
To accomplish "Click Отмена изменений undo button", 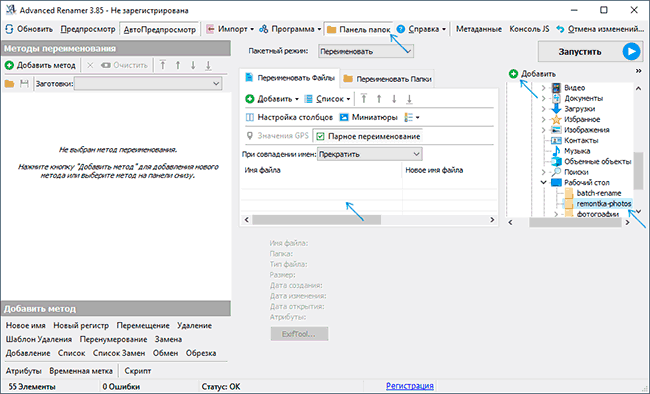I will [x=600, y=29].
